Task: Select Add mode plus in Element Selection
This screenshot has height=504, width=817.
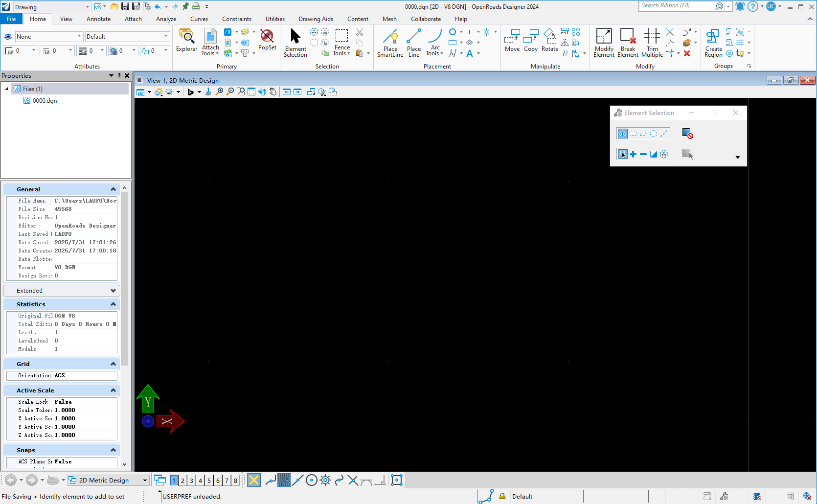Action: click(633, 154)
